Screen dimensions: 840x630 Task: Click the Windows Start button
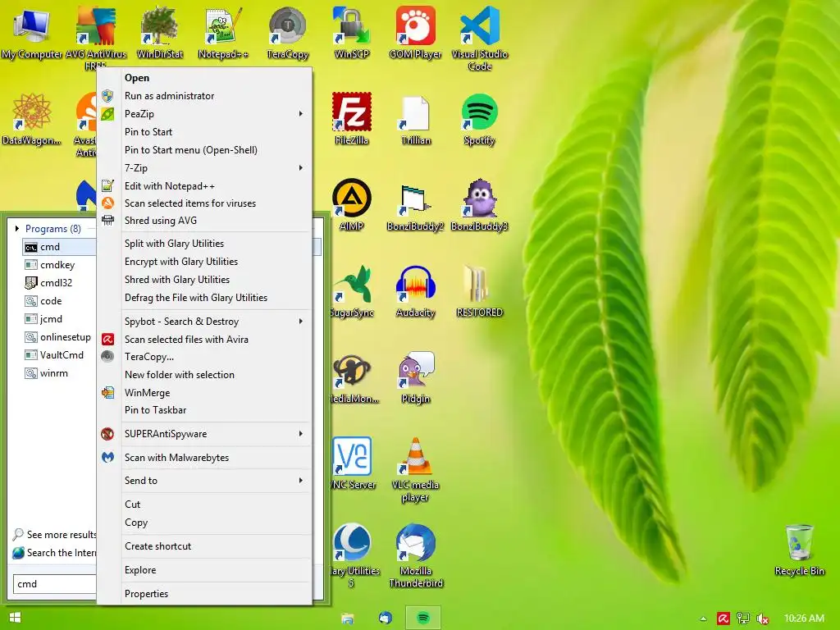tap(15, 618)
